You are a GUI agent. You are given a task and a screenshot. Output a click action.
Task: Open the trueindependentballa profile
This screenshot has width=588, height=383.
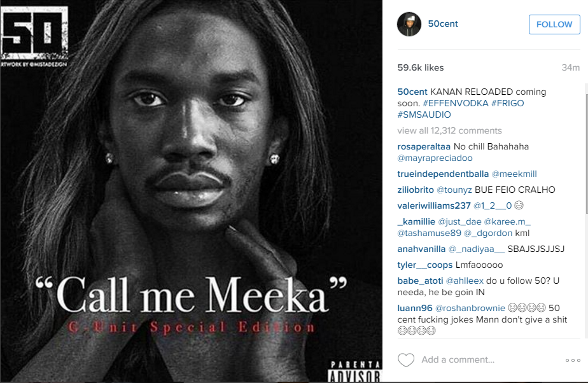(443, 174)
